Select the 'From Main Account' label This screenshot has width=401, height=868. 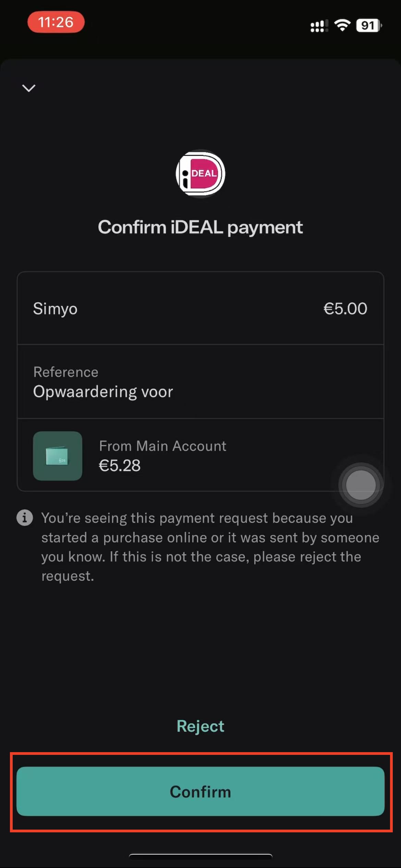point(162,446)
